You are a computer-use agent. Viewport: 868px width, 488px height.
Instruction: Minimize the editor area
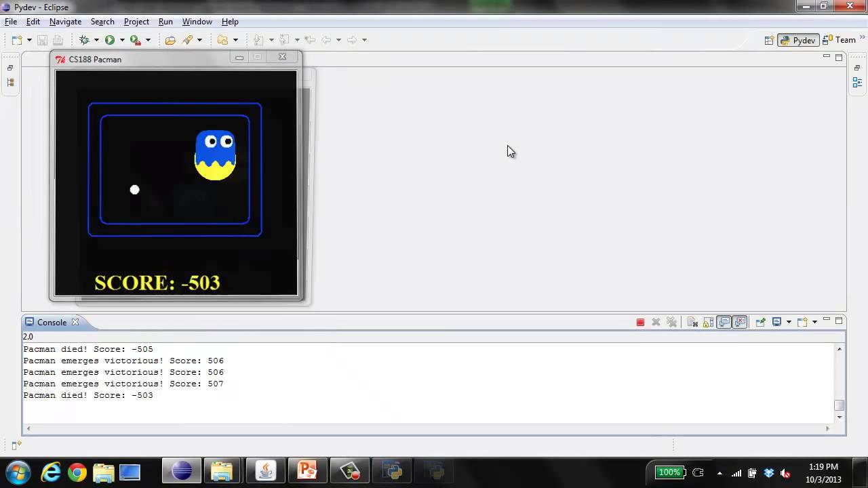click(826, 57)
